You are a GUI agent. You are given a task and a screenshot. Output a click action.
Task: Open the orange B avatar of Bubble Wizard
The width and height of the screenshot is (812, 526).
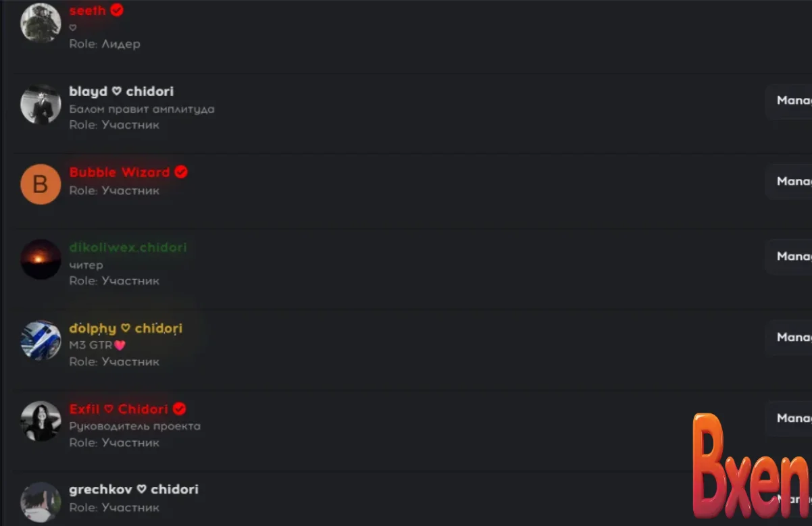pyautogui.click(x=41, y=184)
